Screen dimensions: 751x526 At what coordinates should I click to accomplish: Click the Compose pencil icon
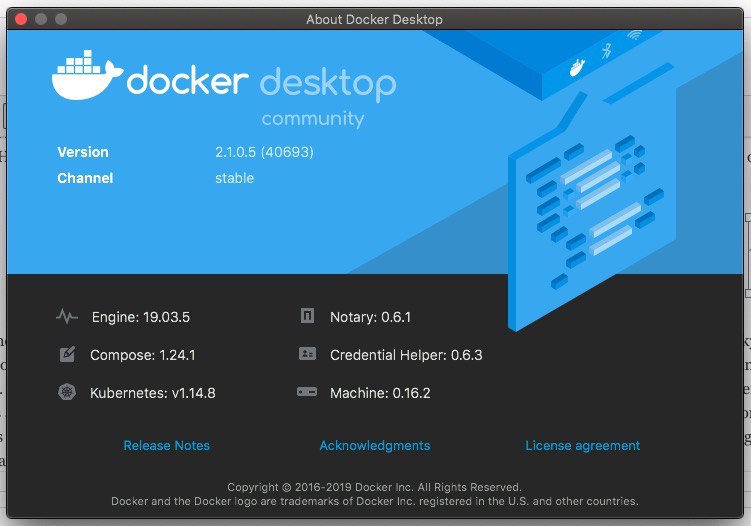pos(67,354)
